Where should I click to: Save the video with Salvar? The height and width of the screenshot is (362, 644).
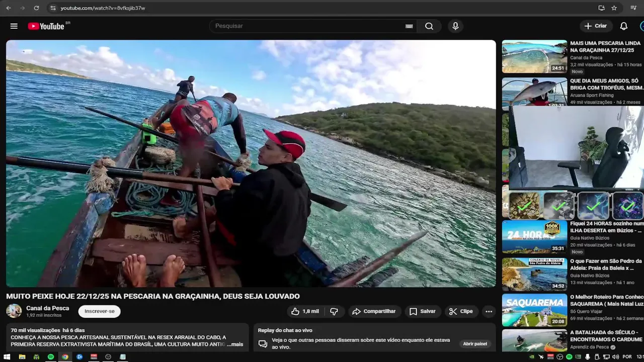tap(422, 311)
